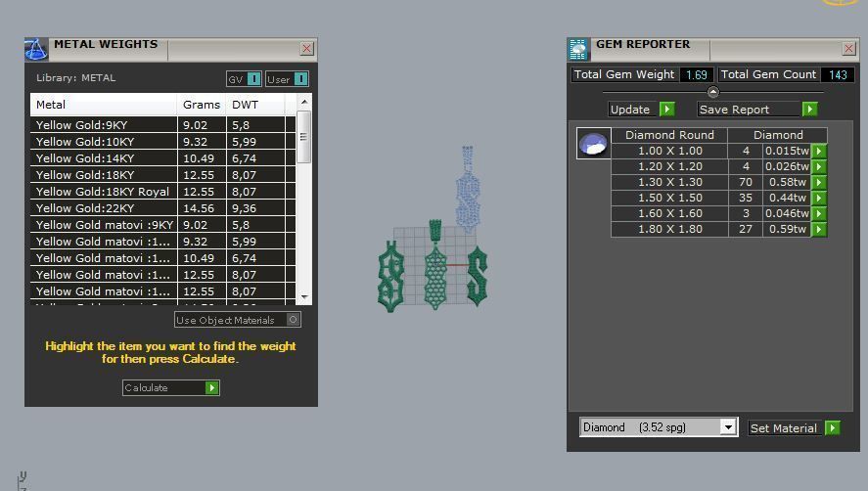Click the 0.44tw weight cell

click(x=787, y=198)
